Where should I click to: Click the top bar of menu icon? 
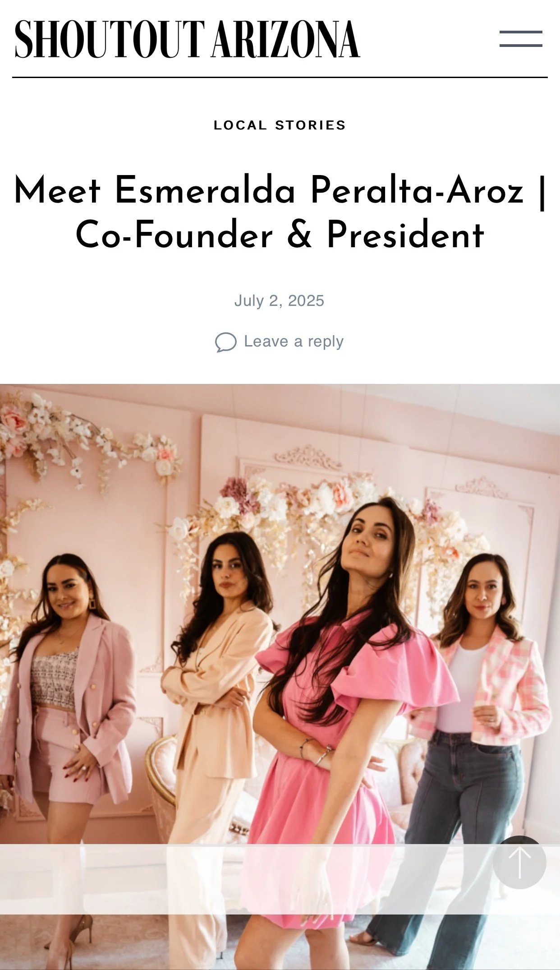pos(521,32)
